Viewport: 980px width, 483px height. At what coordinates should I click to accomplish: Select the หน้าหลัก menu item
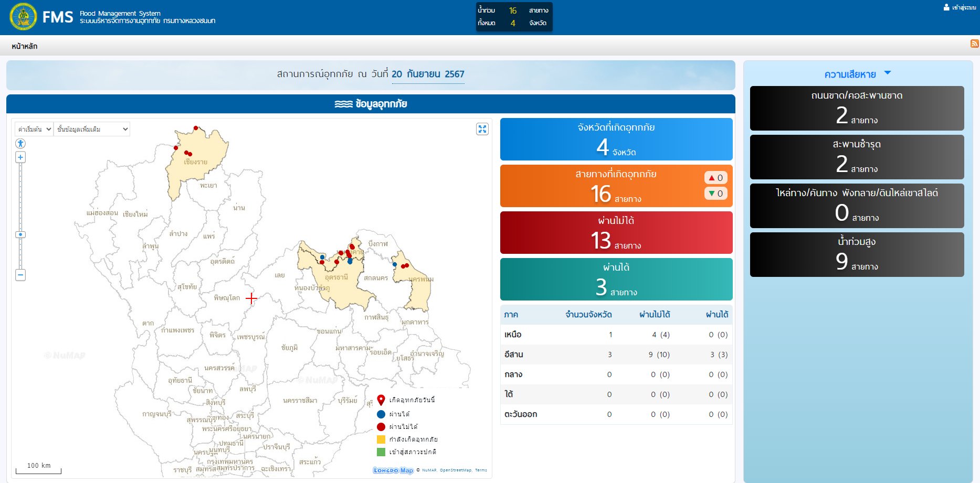(25, 46)
